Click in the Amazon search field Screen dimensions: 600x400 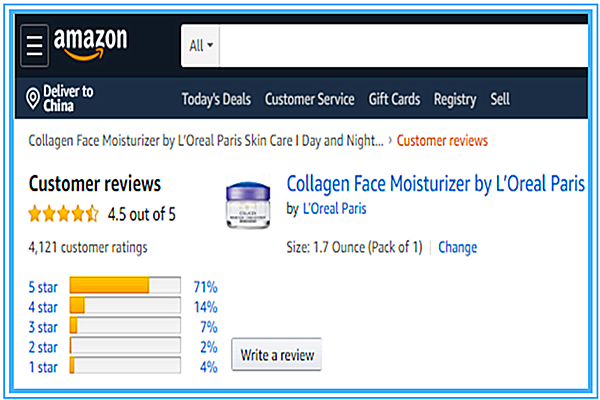tap(400, 45)
